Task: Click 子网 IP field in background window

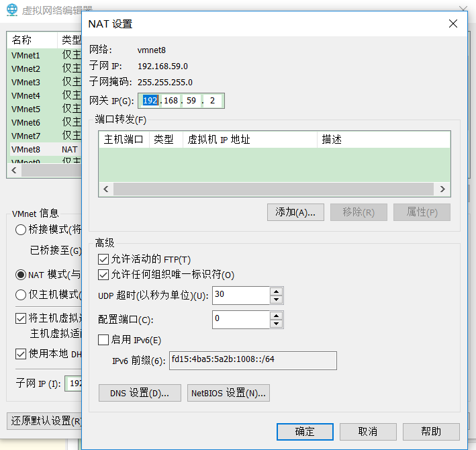Action: tap(73, 384)
